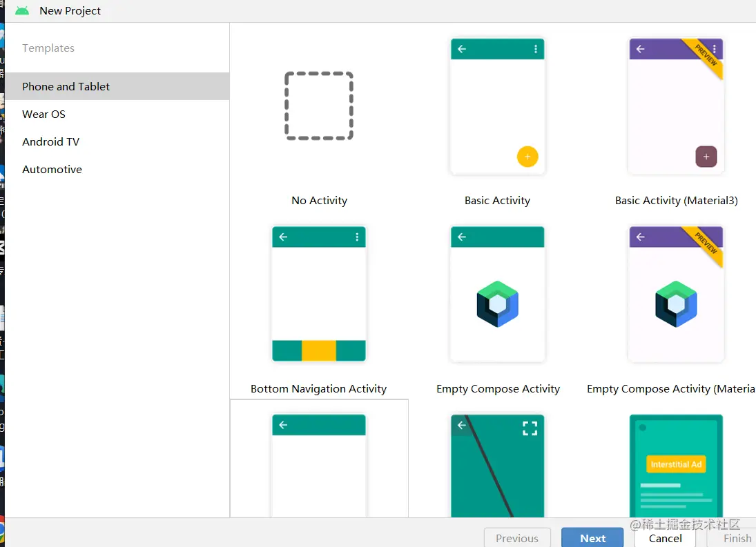Click the No Activity label

point(319,200)
